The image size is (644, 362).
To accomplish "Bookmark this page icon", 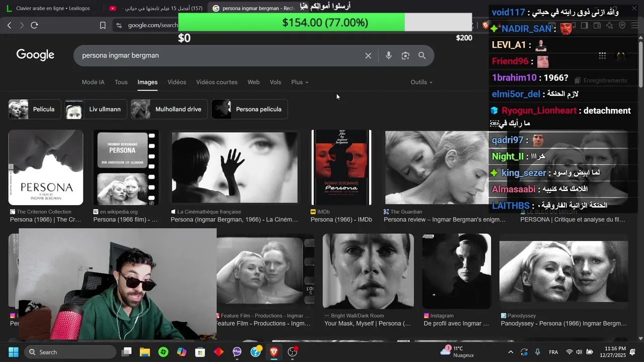I will click(x=103, y=25).
